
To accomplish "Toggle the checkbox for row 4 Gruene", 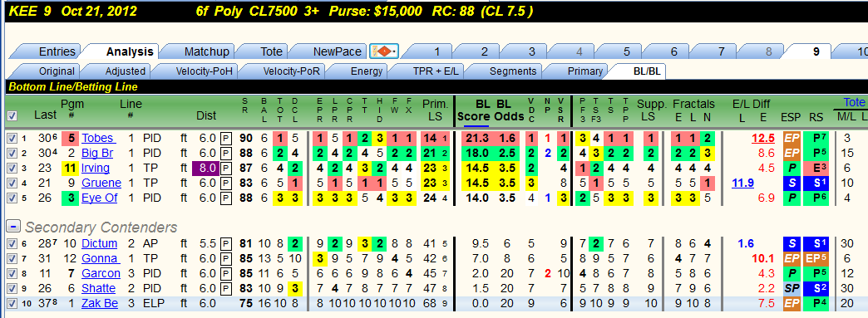I will pos(12,183).
